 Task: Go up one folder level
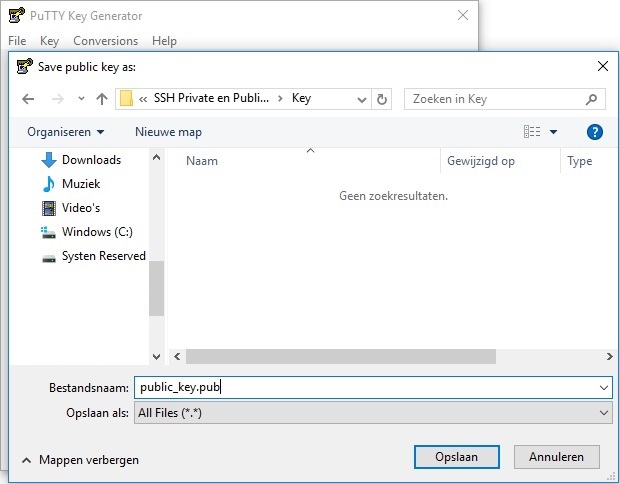click(x=102, y=99)
